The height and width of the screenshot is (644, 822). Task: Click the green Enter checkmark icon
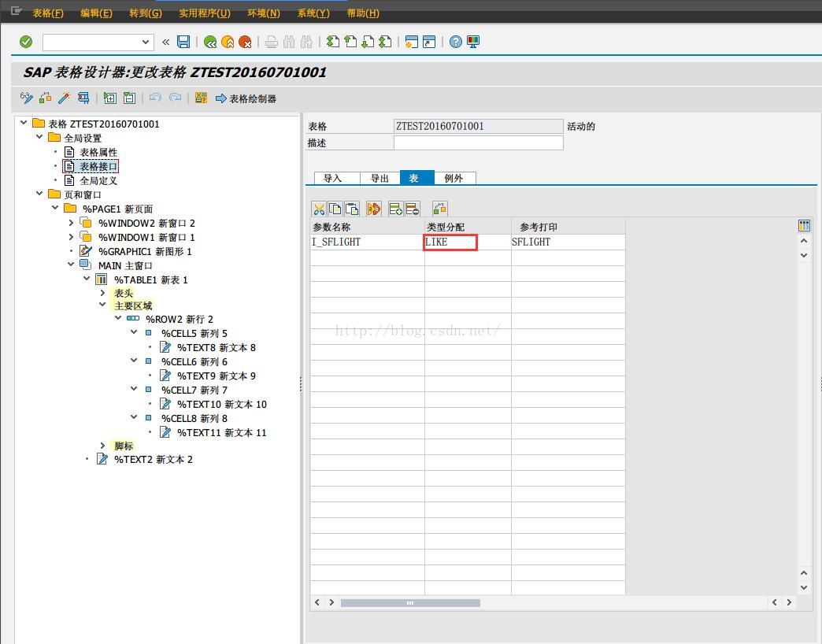click(x=26, y=42)
